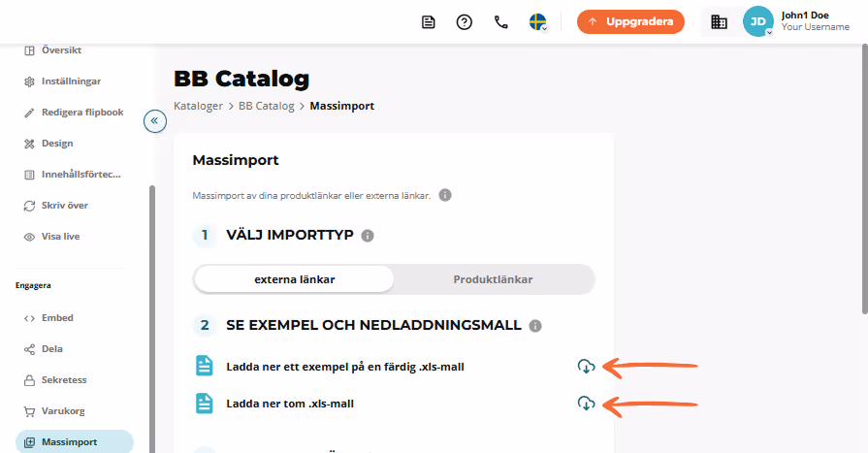The image size is (868, 453).
Task: Click the Innehållsförteckning list icon
Action: tap(29, 175)
